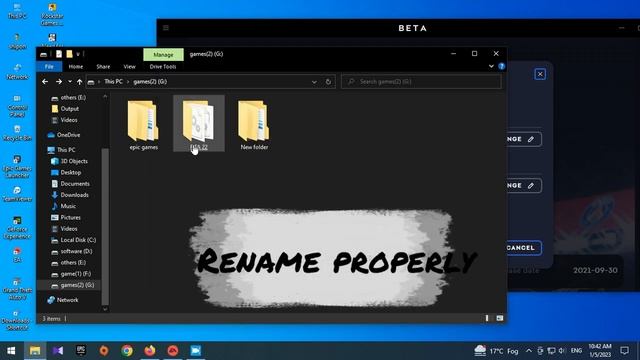The image size is (640, 360).
Task: Select Network in navigation pane
Action: 62,300
